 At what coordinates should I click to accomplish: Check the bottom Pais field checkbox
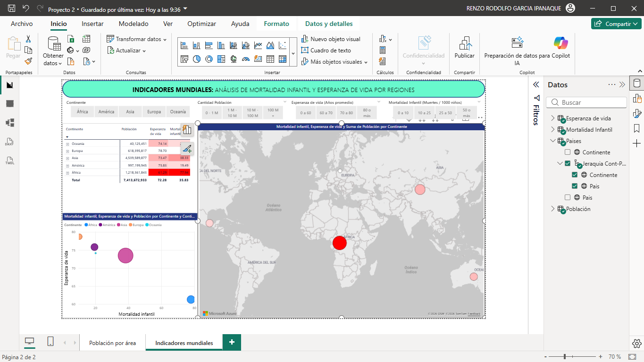(568, 198)
